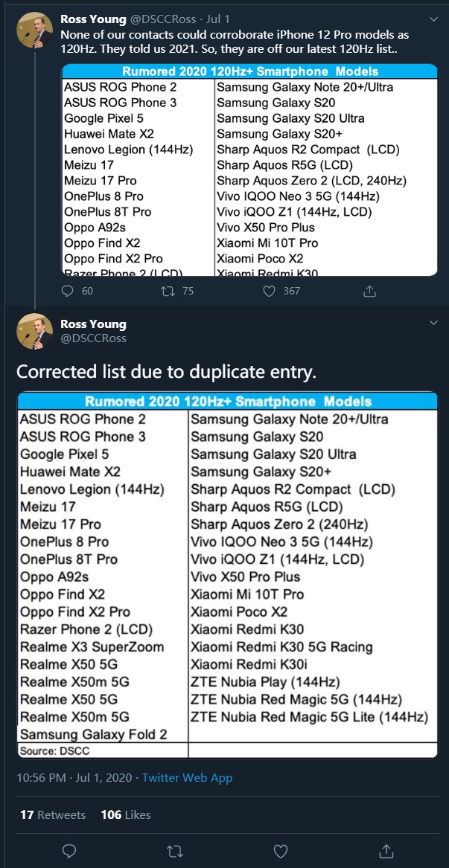
Task: Open the @DSCCRoss handle on second tweet
Action: pyautogui.click(x=93, y=338)
